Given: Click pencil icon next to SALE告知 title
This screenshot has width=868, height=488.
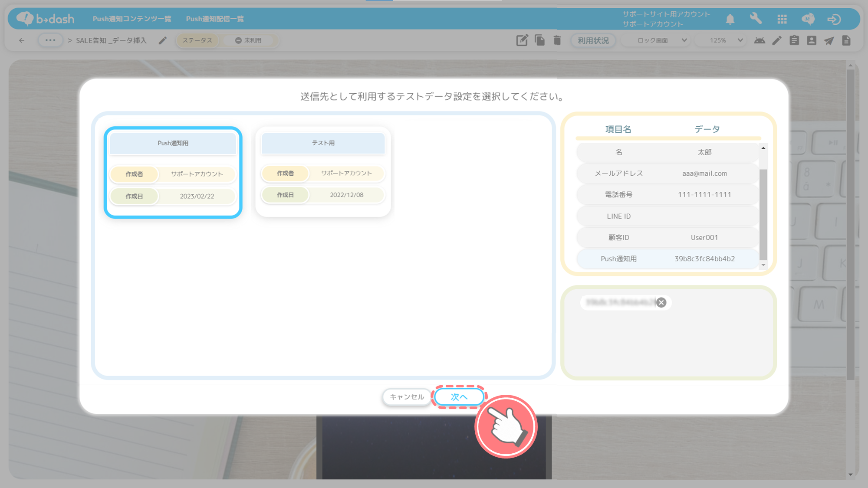Looking at the screenshot, I should coord(162,40).
